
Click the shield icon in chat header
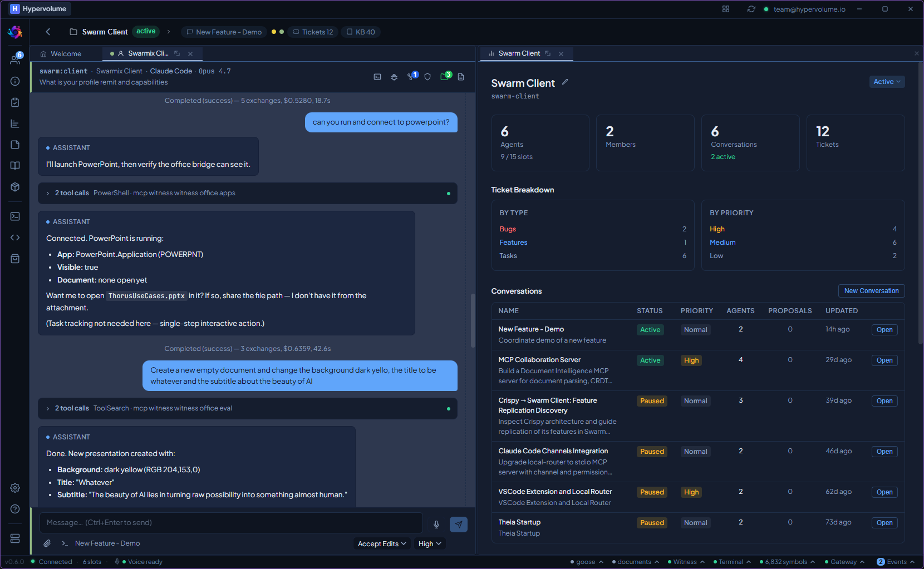click(x=427, y=77)
